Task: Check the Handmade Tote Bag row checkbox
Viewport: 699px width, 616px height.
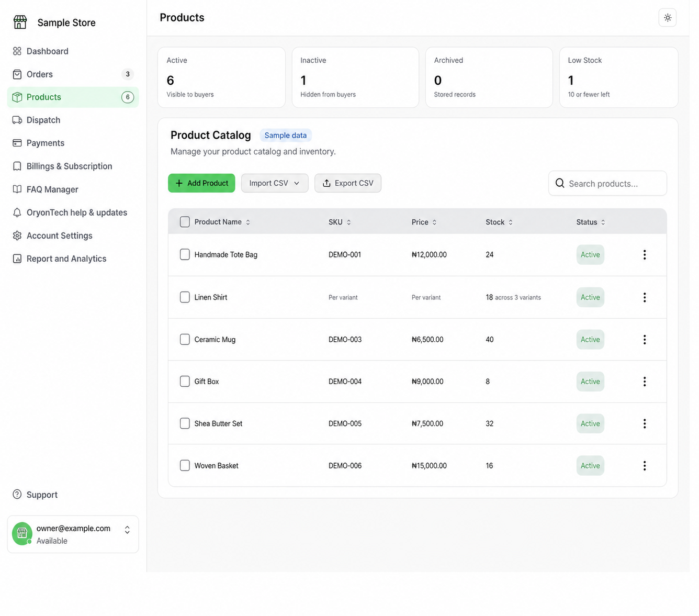Action: 185,254
